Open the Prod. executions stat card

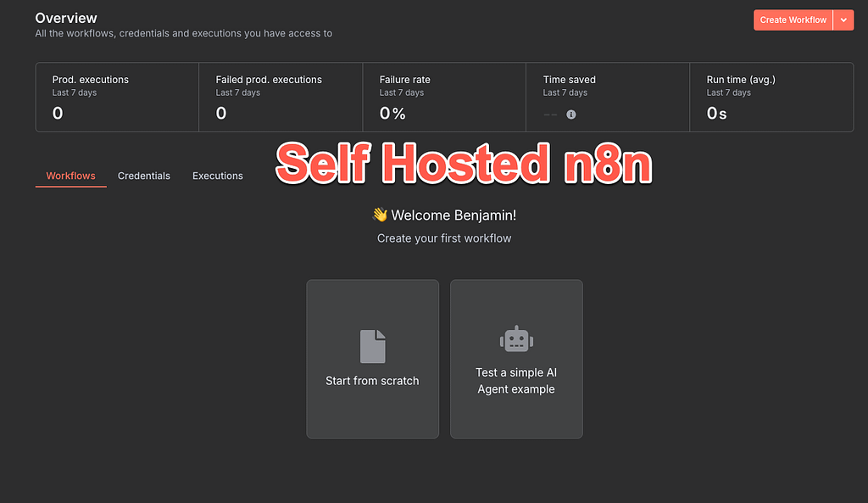(x=117, y=97)
